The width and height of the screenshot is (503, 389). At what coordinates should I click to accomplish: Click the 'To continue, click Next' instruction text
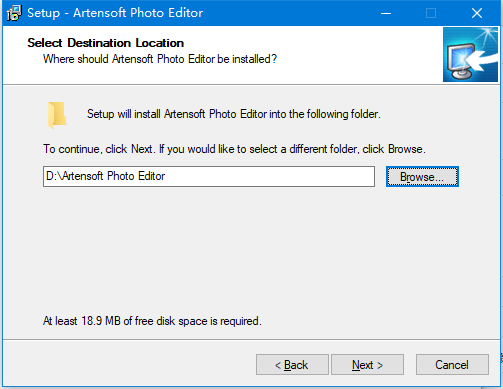[x=234, y=149]
